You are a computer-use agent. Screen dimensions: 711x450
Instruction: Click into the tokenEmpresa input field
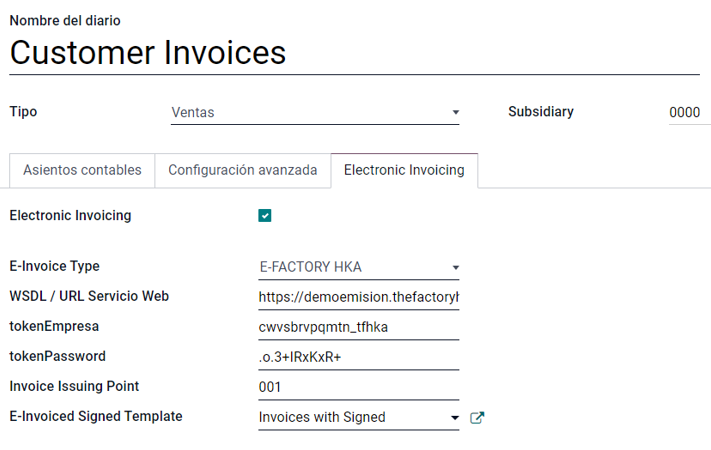coord(359,327)
